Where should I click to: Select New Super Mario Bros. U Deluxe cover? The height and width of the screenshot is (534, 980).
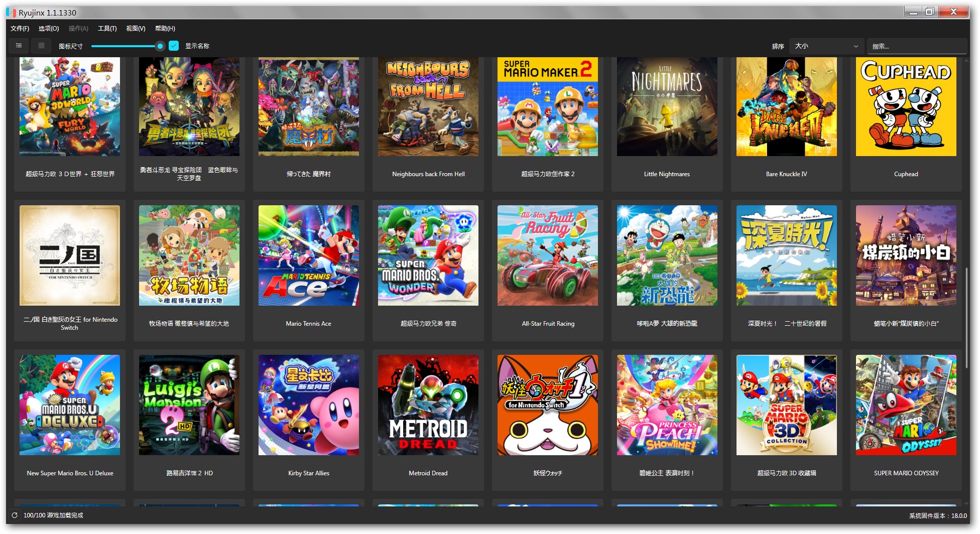coord(69,405)
